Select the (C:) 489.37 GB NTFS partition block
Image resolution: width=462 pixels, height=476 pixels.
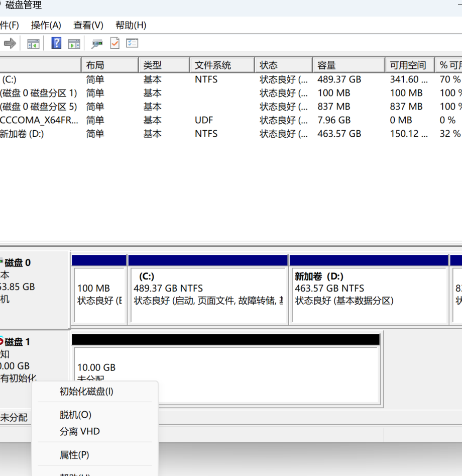pos(208,294)
